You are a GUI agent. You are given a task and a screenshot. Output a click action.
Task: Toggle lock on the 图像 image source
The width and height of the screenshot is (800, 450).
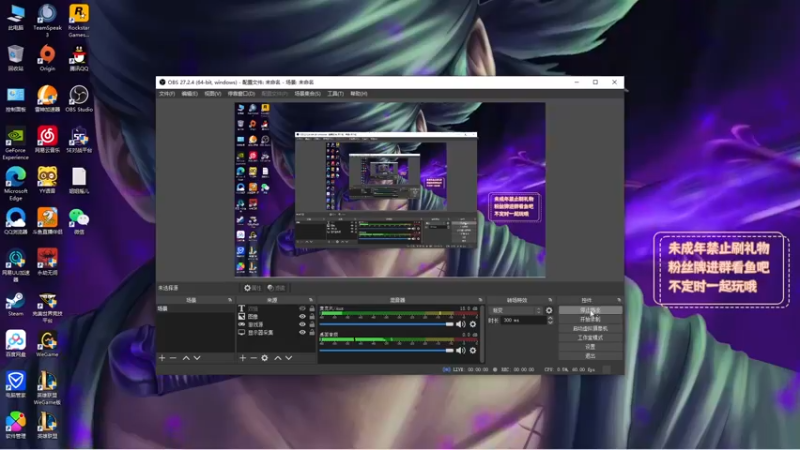pyautogui.click(x=312, y=316)
